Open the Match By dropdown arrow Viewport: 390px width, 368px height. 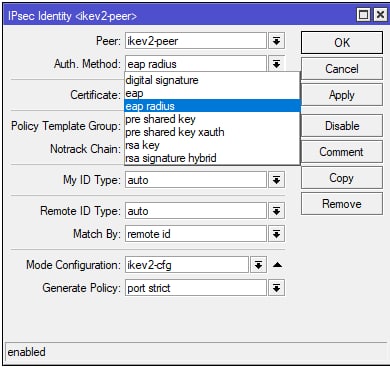point(276,234)
